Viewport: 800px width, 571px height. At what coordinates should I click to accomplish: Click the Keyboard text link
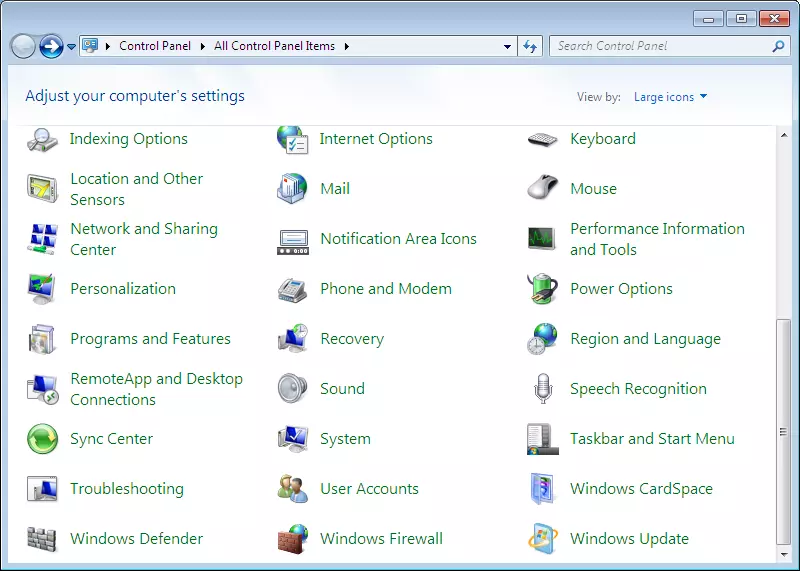tap(603, 139)
